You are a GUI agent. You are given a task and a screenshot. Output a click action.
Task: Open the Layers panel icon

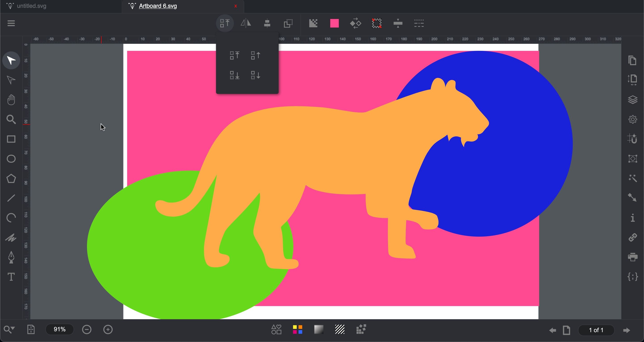pyautogui.click(x=633, y=100)
